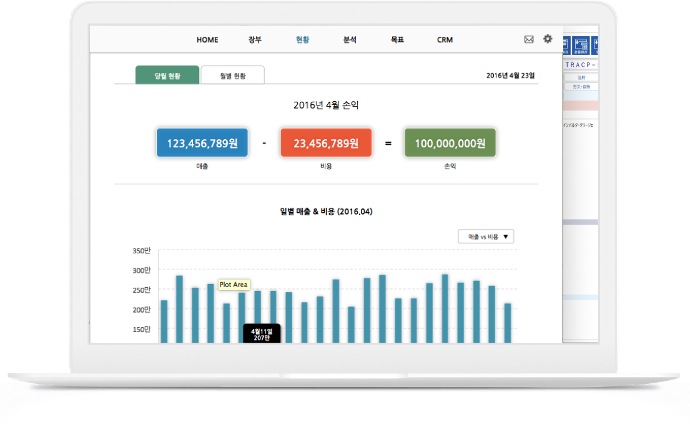Open the mail envelope icon
This screenshot has height=425, width=690.
pyautogui.click(x=528, y=39)
